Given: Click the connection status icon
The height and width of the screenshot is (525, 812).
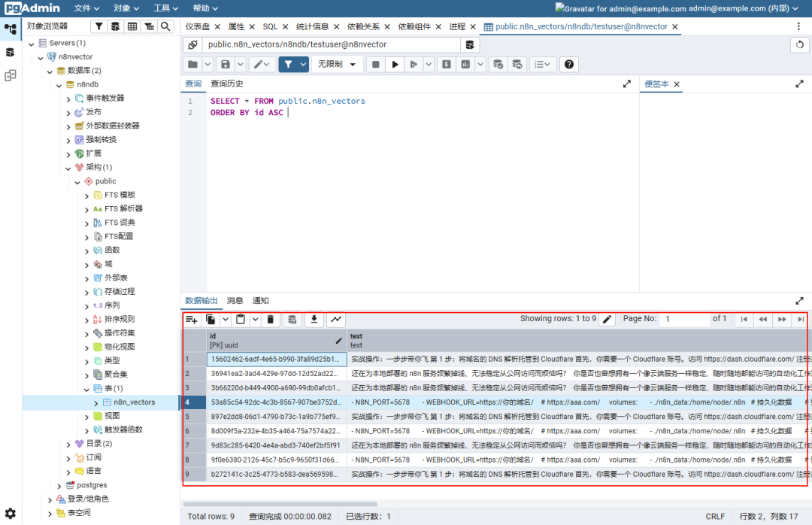Looking at the screenshot, I should pos(192,45).
